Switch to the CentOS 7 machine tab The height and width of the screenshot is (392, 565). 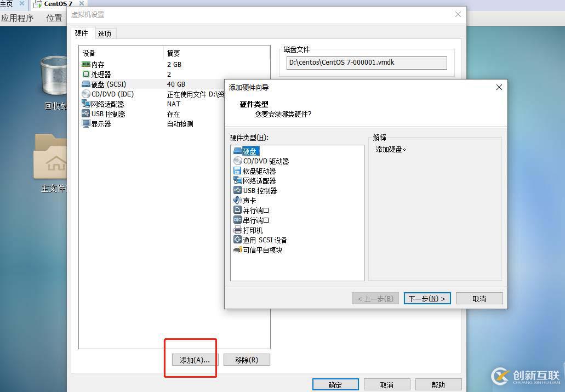click(x=57, y=4)
